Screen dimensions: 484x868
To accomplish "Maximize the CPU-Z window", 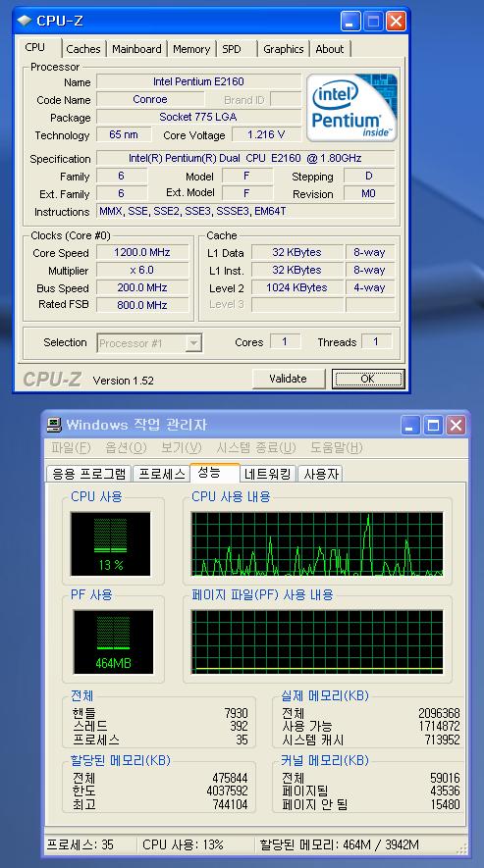I will (373, 22).
